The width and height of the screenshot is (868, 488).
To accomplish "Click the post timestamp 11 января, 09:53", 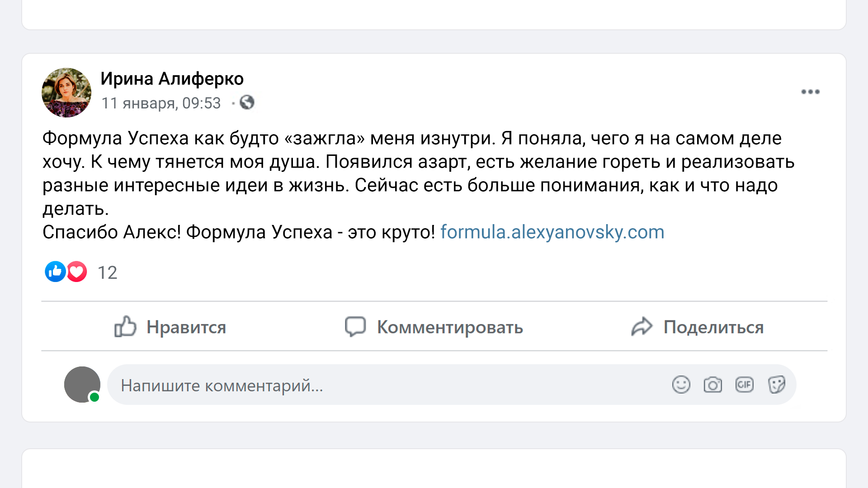I will [x=161, y=103].
